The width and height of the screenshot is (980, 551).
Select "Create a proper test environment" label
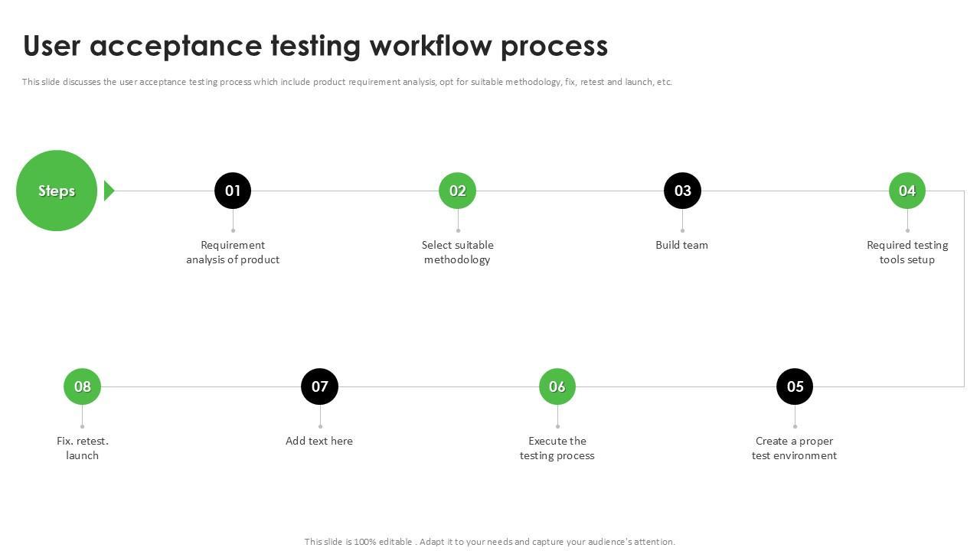[794, 448]
